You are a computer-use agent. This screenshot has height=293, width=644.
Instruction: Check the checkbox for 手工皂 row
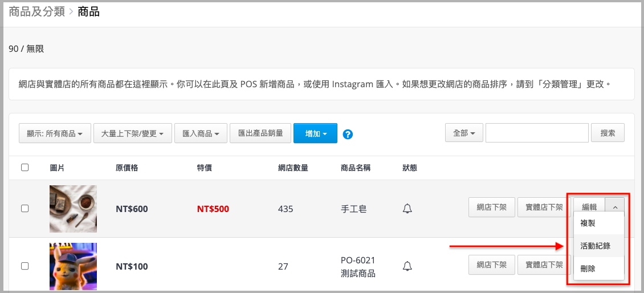(25, 208)
